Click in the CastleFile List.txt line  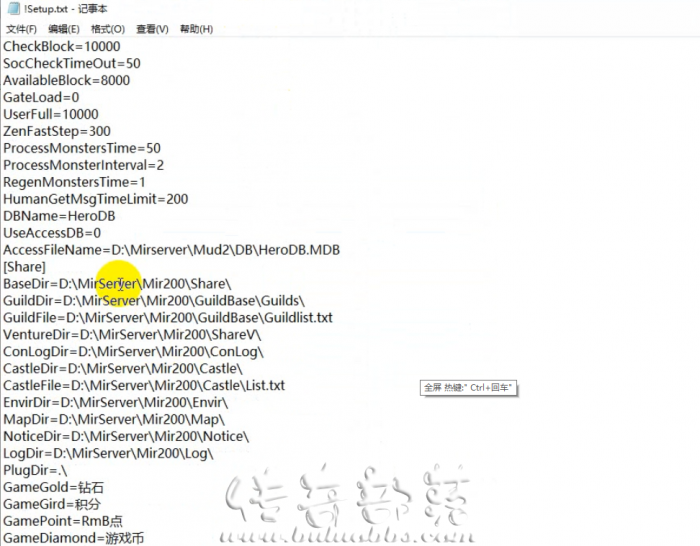coord(144,386)
